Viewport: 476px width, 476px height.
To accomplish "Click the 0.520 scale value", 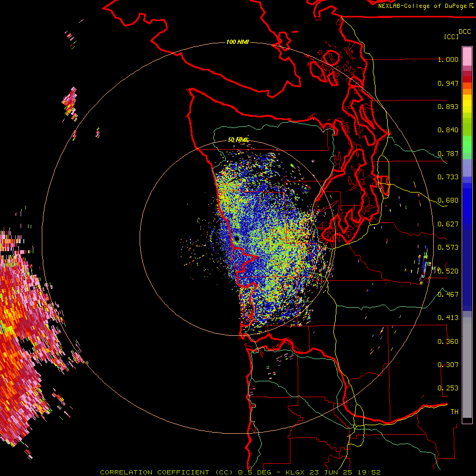I will pyautogui.click(x=448, y=271).
